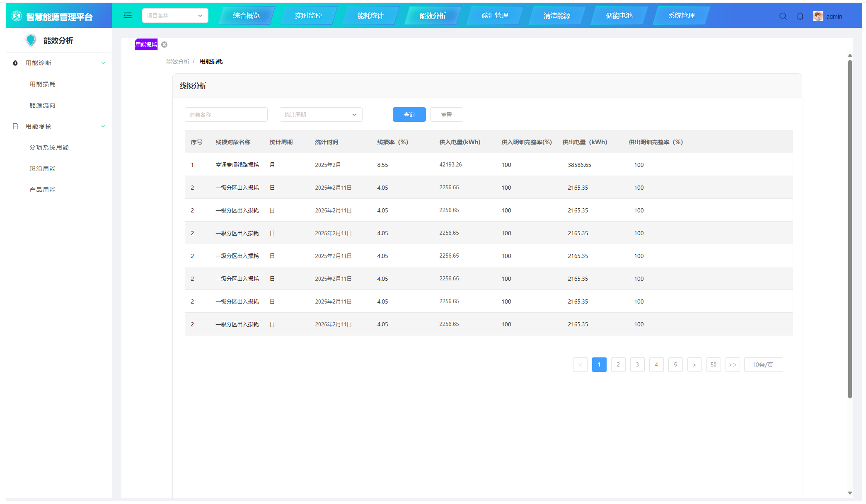Click the platform logo icon
Screen dimensions: 866x504
point(17,16)
